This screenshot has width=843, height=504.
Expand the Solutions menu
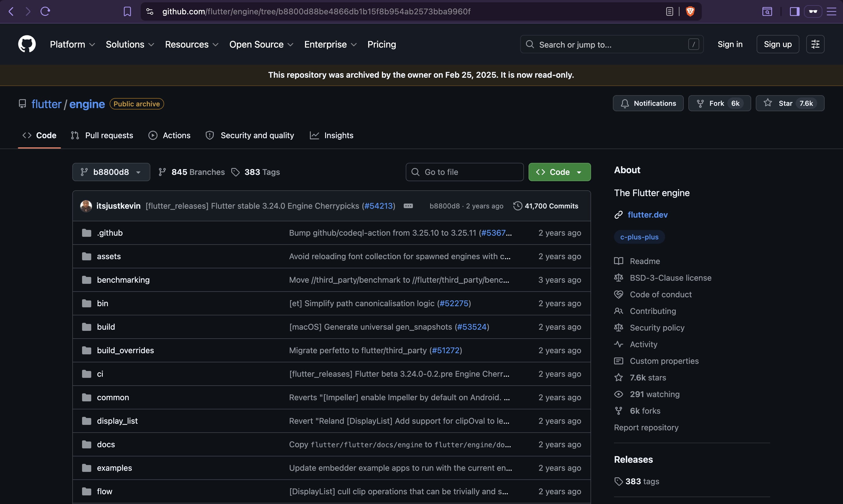click(130, 44)
